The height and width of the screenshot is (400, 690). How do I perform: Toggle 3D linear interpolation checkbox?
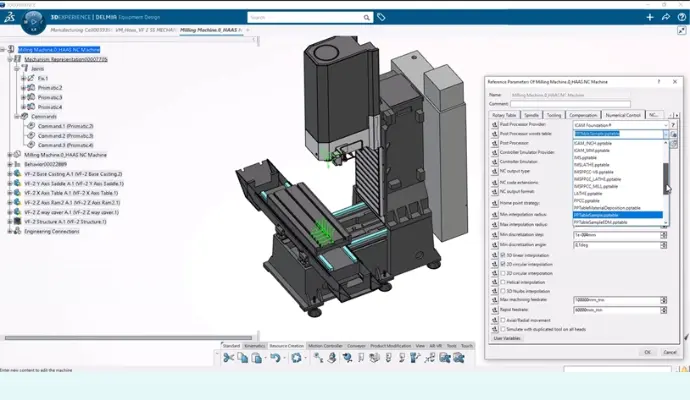pyautogui.click(x=503, y=255)
